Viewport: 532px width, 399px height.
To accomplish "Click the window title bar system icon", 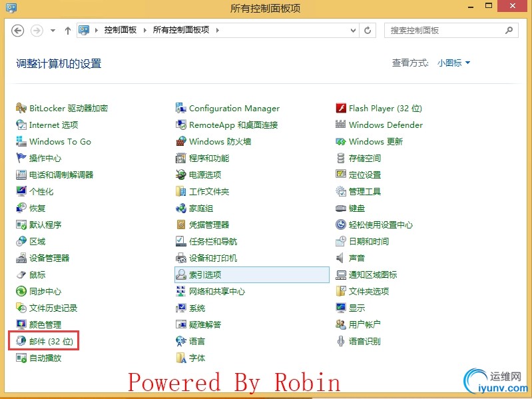I will coord(11,7).
